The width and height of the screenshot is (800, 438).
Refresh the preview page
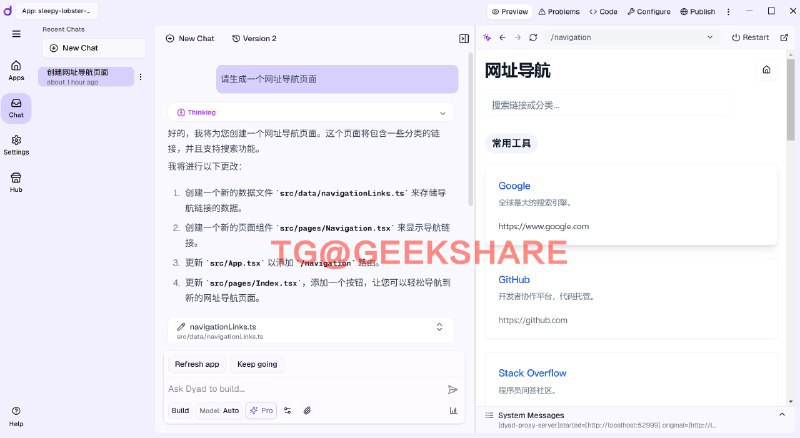pyautogui.click(x=533, y=37)
